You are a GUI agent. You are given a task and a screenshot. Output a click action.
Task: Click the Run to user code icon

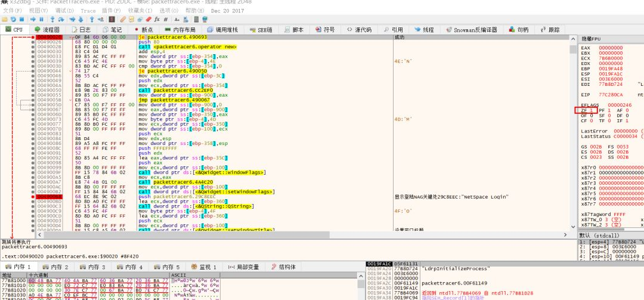[101, 19]
